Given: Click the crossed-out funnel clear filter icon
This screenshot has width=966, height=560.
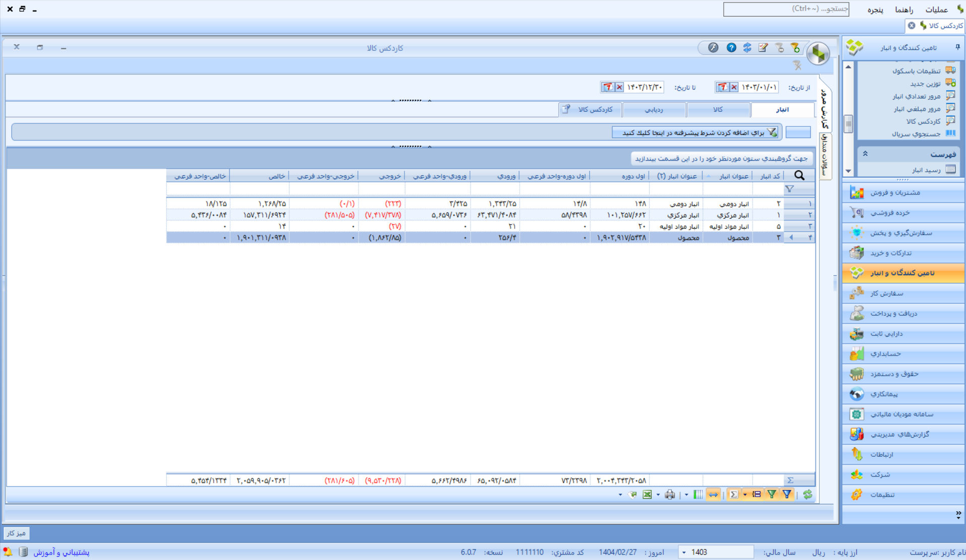Looking at the screenshot, I should click(x=797, y=65).
